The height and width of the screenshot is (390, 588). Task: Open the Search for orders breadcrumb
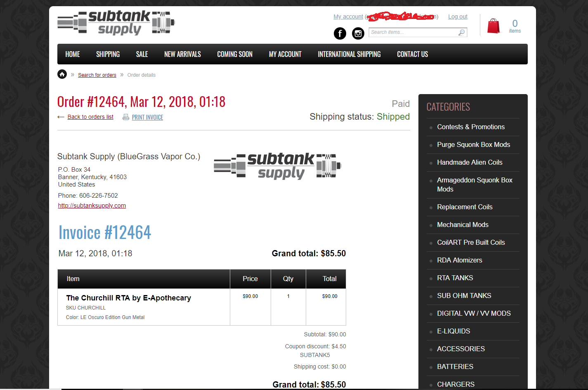97,75
